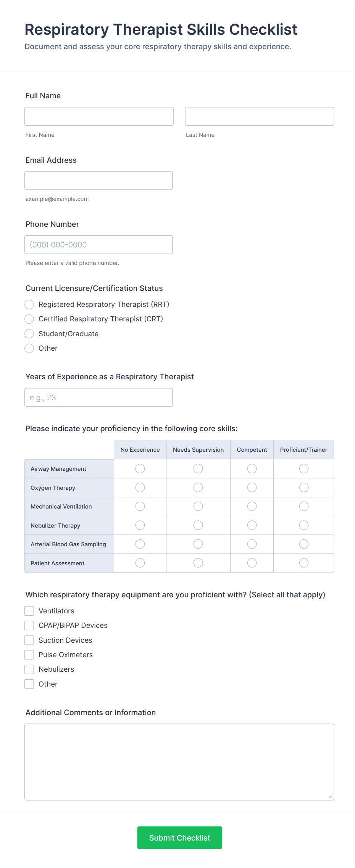Screen dimensions: 355x868
Task: Select the Registered Respiratory Therapist (RRT) option
Action: [29, 304]
